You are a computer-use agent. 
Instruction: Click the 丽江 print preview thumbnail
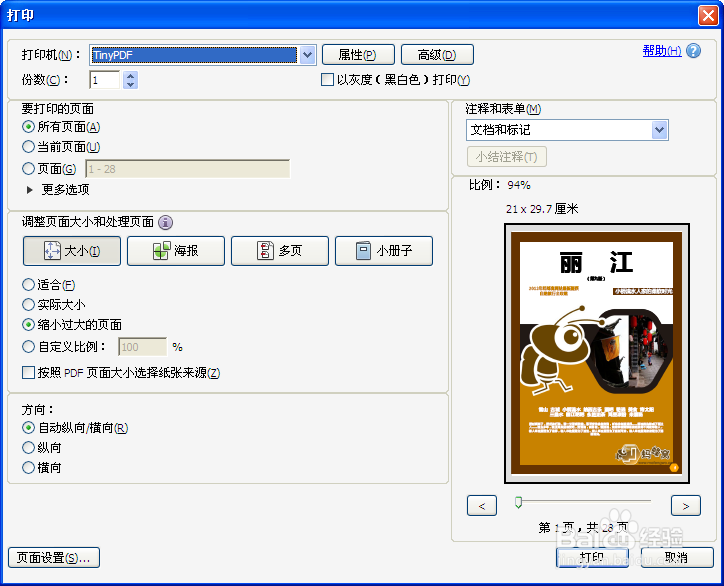[x=597, y=353]
